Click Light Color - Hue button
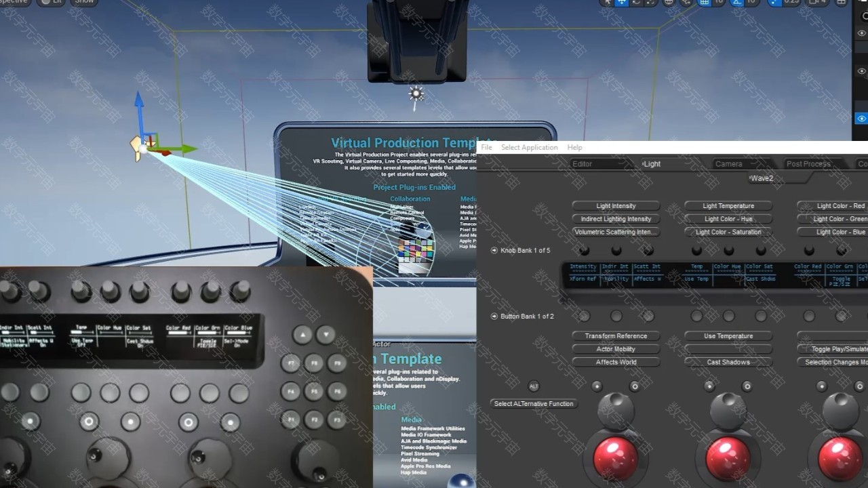The height and width of the screenshot is (488, 868). tap(728, 219)
